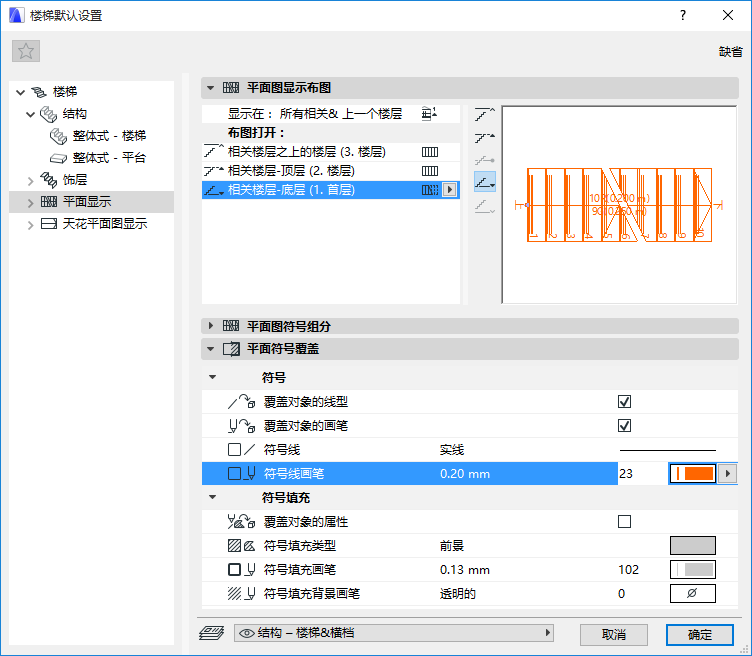
Task: Click the 显示在 story display icon
Action: pos(429,114)
